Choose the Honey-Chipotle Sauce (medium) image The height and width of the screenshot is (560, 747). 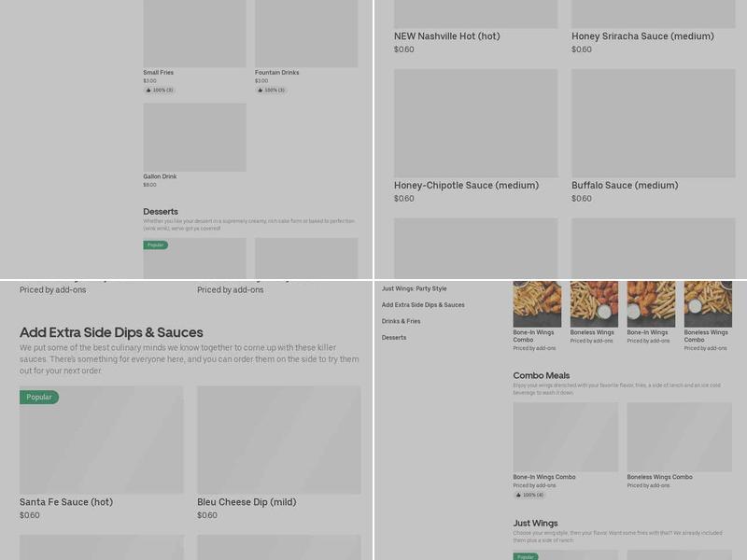(475, 123)
